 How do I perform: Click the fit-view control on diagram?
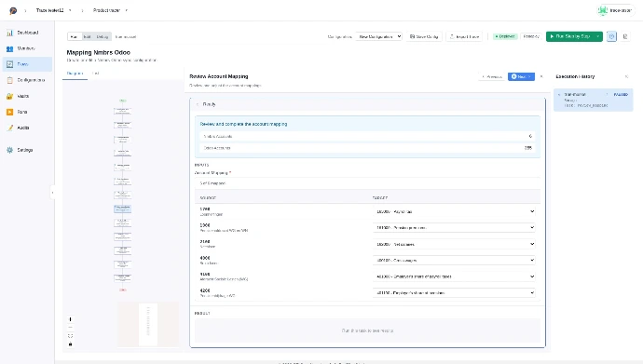click(70, 336)
